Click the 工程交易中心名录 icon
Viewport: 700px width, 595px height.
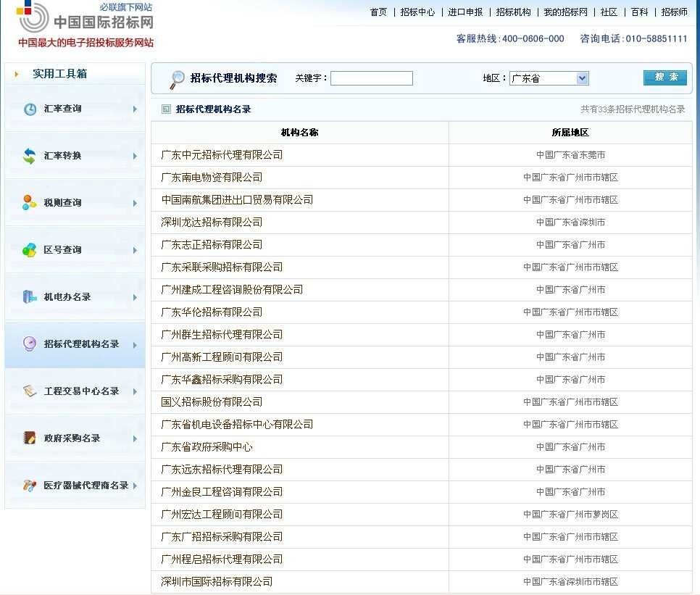[x=30, y=391]
